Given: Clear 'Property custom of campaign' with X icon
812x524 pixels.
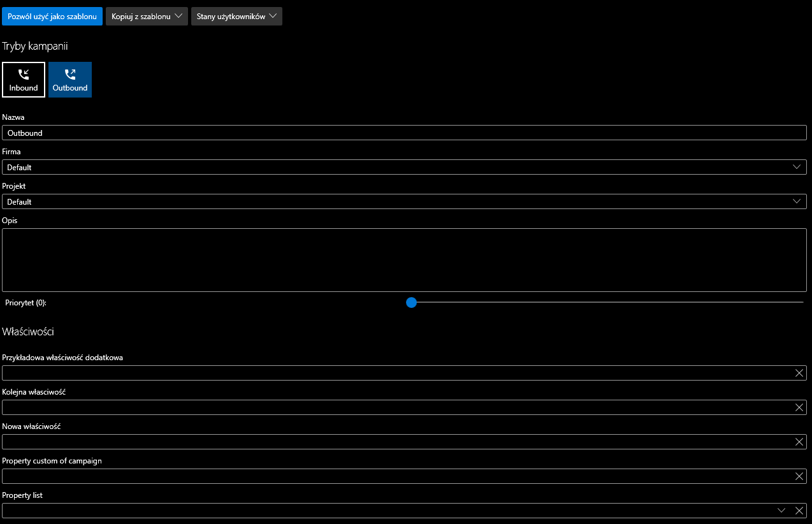Looking at the screenshot, I should 799,476.
